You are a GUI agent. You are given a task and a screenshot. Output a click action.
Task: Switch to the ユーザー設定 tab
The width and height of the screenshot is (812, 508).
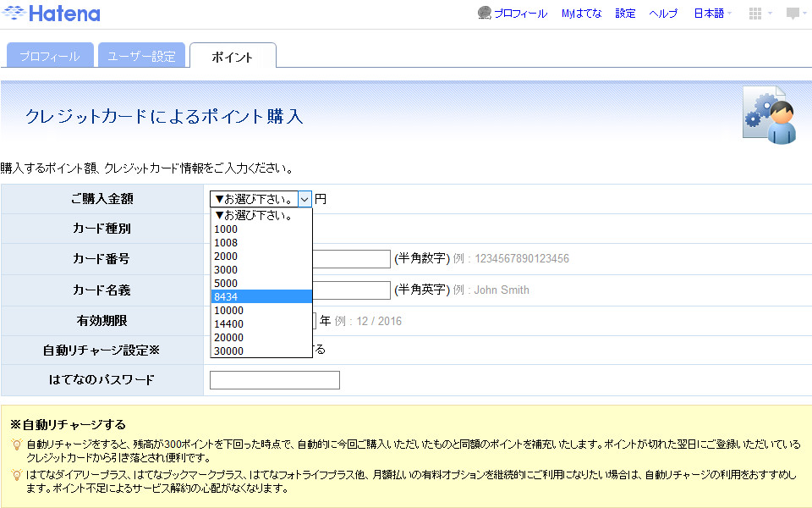pyautogui.click(x=141, y=55)
